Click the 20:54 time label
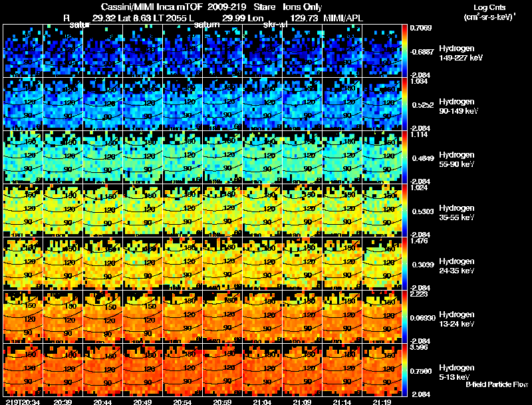The height and width of the screenshot is (405, 532). pos(182,402)
